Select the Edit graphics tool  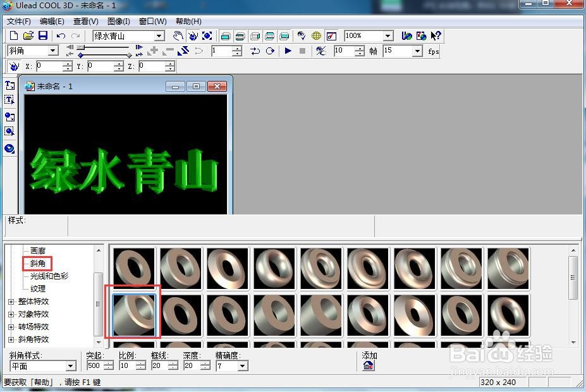[9, 131]
